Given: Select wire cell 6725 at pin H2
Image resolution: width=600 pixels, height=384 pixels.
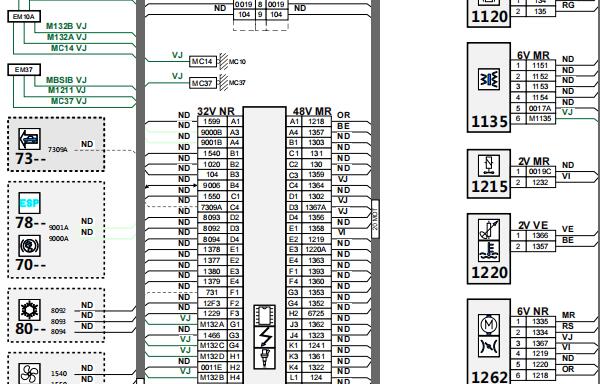Looking at the screenshot, I should tap(317, 314).
